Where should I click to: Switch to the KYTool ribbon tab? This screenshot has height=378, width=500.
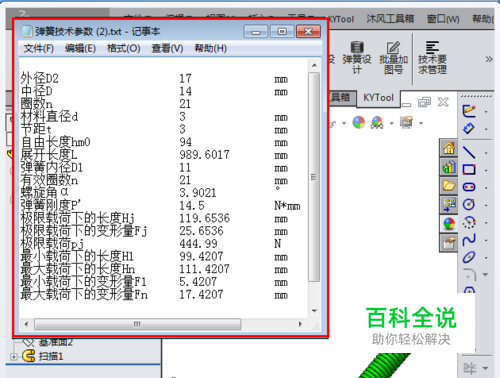pos(378,98)
